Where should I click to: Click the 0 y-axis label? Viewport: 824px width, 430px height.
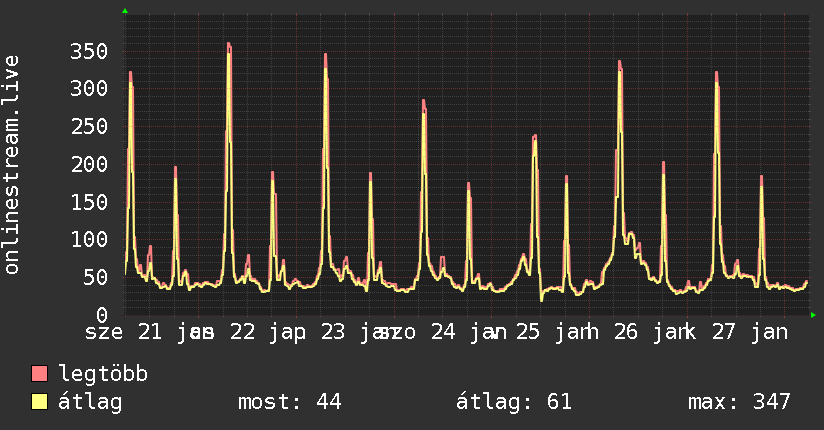[101, 315]
